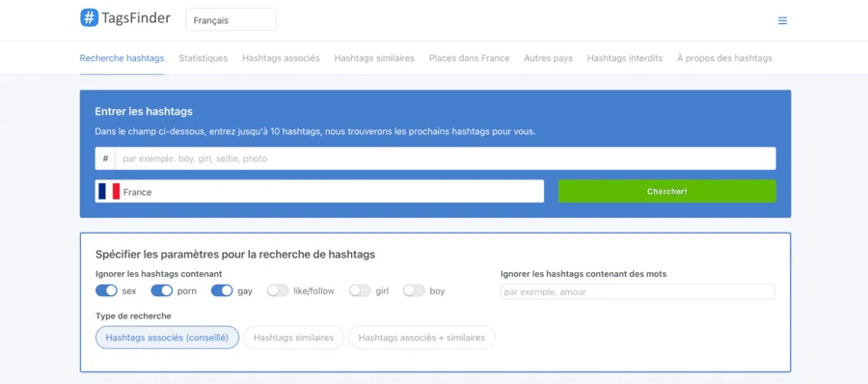This screenshot has width=868, height=384.
Task: Click Ignorer les hashtags contenant des mots label
Action: tap(583, 274)
